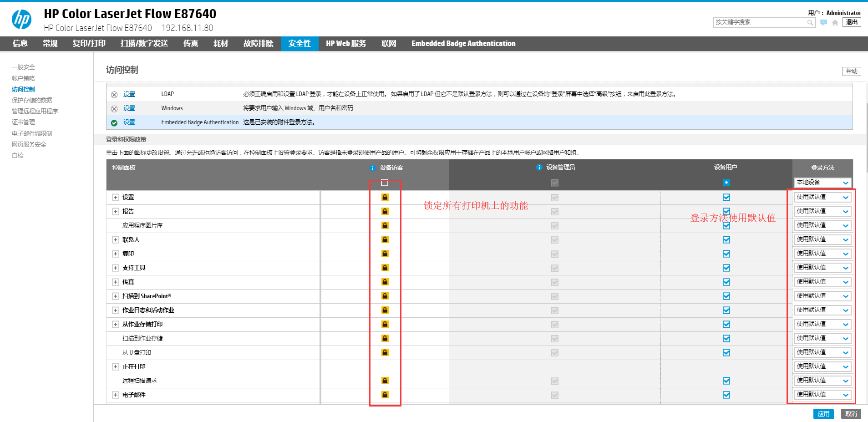The width and height of the screenshot is (868, 422).
Task: Click guest lock icon for 传真 row
Action: click(385, 282)
